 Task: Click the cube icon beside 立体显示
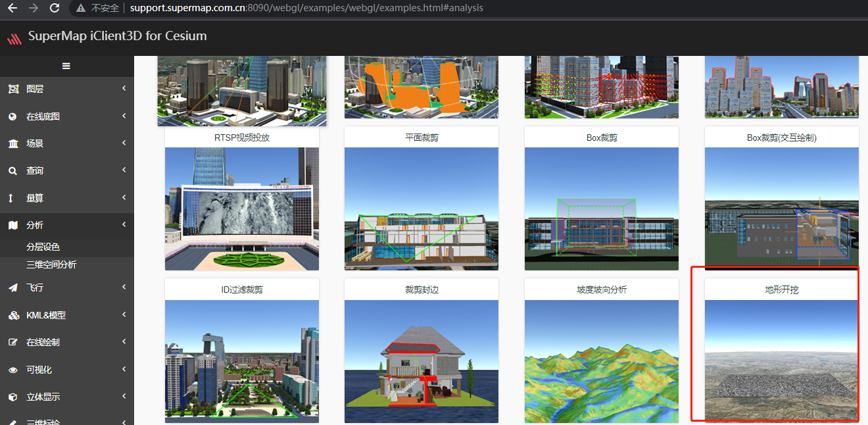coord(13,397)
